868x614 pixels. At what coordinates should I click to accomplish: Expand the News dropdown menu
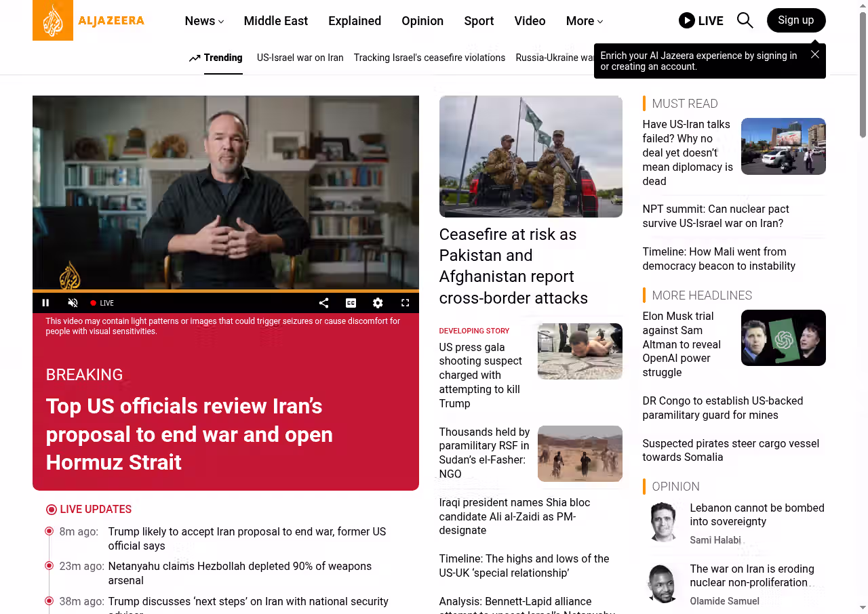[204, 21]
